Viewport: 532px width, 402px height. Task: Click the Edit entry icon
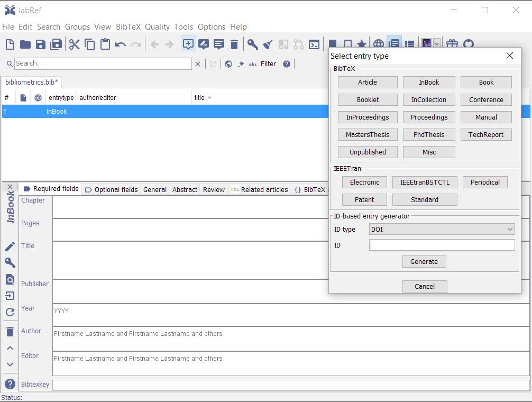tap(203, 44)
